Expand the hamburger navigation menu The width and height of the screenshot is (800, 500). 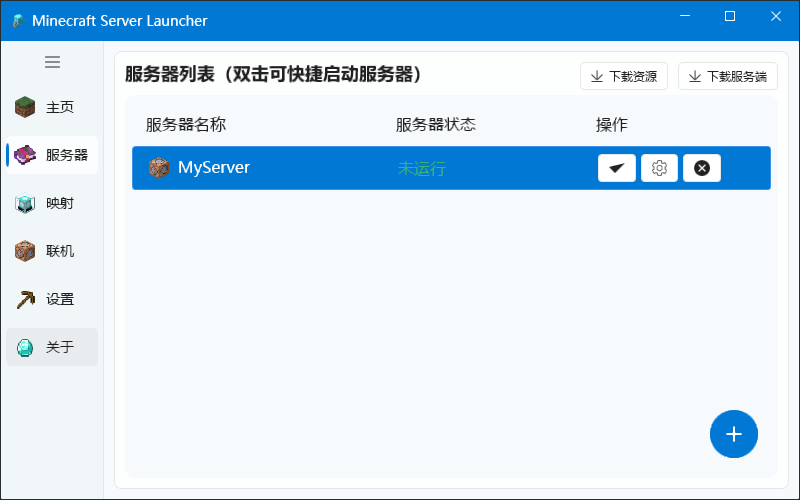(x=52, y=62)
